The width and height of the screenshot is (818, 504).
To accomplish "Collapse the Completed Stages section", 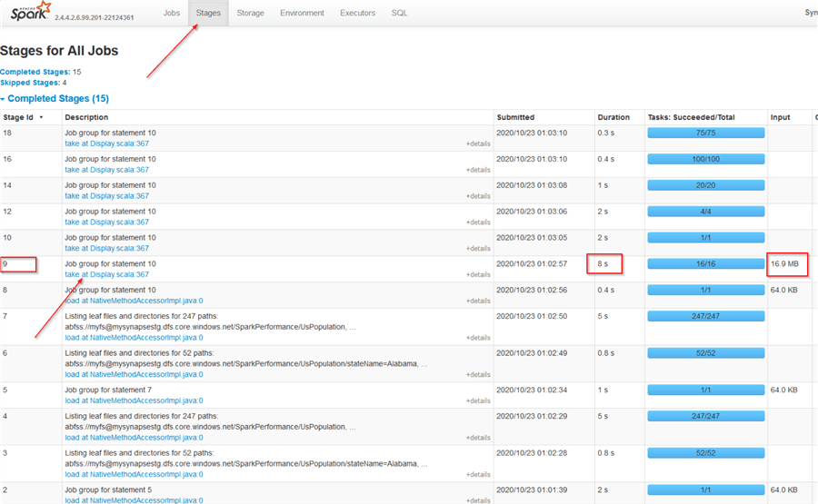I will [x=3, y=99].
